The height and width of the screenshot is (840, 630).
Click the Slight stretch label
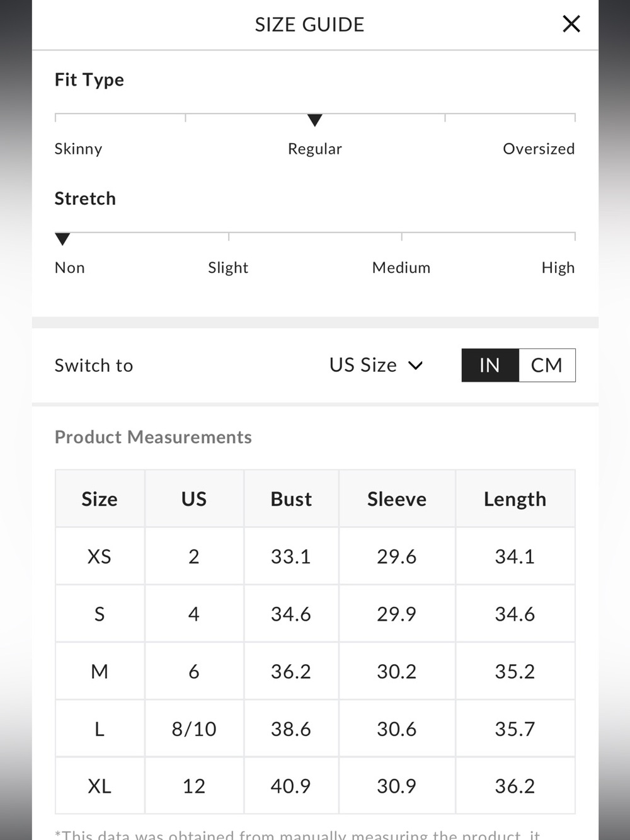pos(228,268)
